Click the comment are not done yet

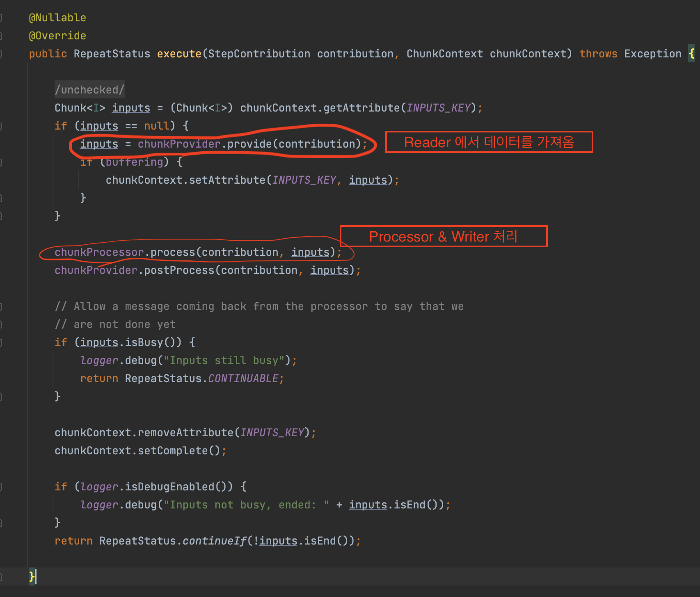[x=115, y=324]
